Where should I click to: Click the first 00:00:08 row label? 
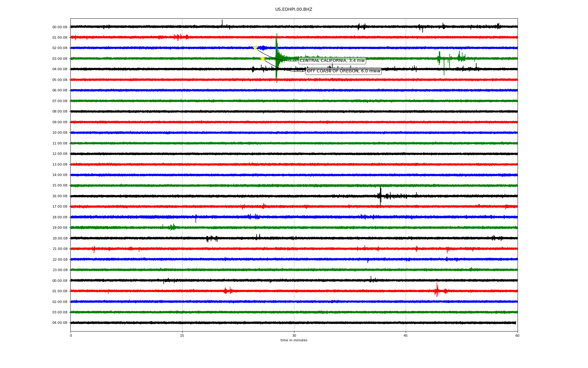pyautogui.click(x=60, y=27)
